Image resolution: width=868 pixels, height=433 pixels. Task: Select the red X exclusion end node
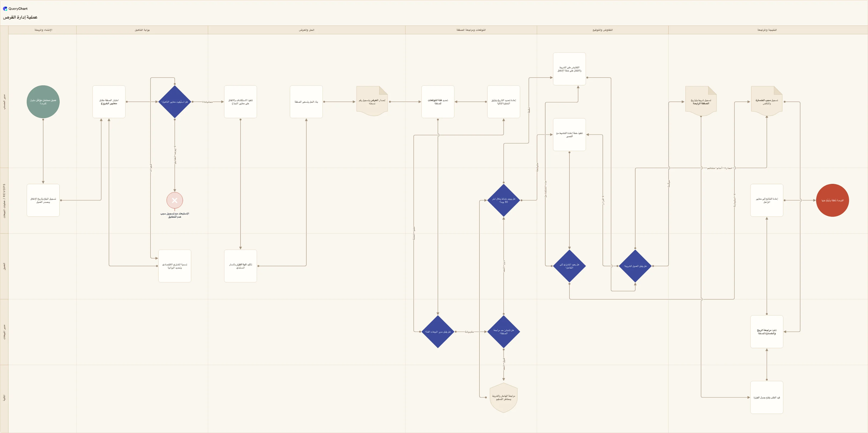point(175,200)
